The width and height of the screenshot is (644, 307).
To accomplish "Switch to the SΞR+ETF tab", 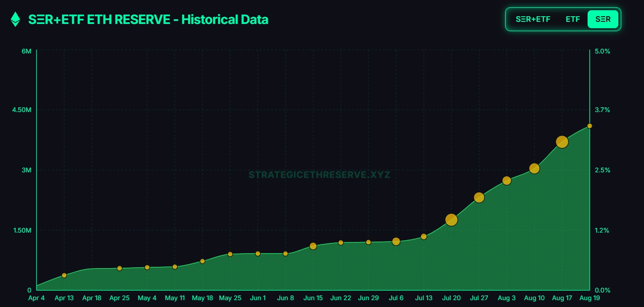I will (533, 19).
